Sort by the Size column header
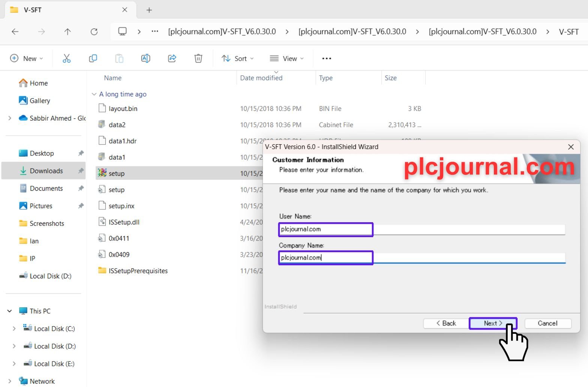 (390, 78)
